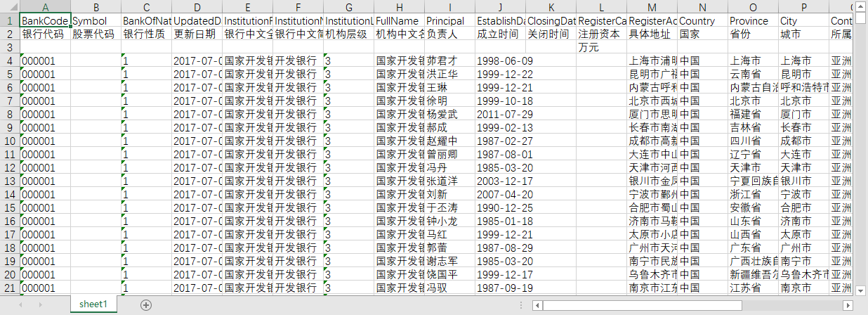
Task: Select column N header
Action: [703, 8]
